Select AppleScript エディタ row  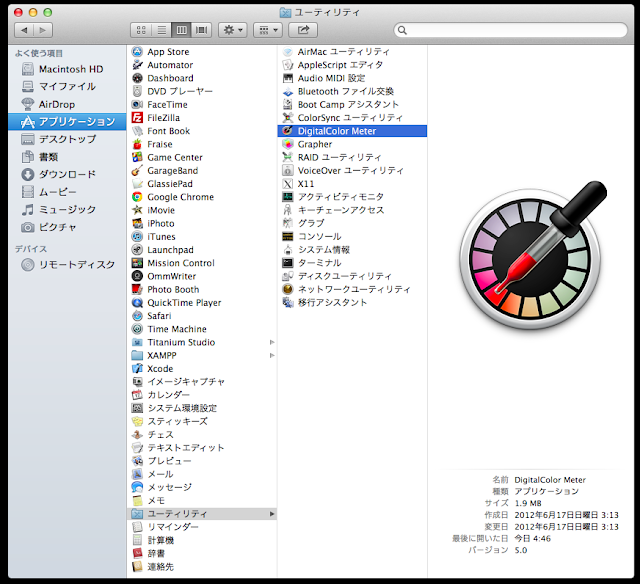point(352,65)
